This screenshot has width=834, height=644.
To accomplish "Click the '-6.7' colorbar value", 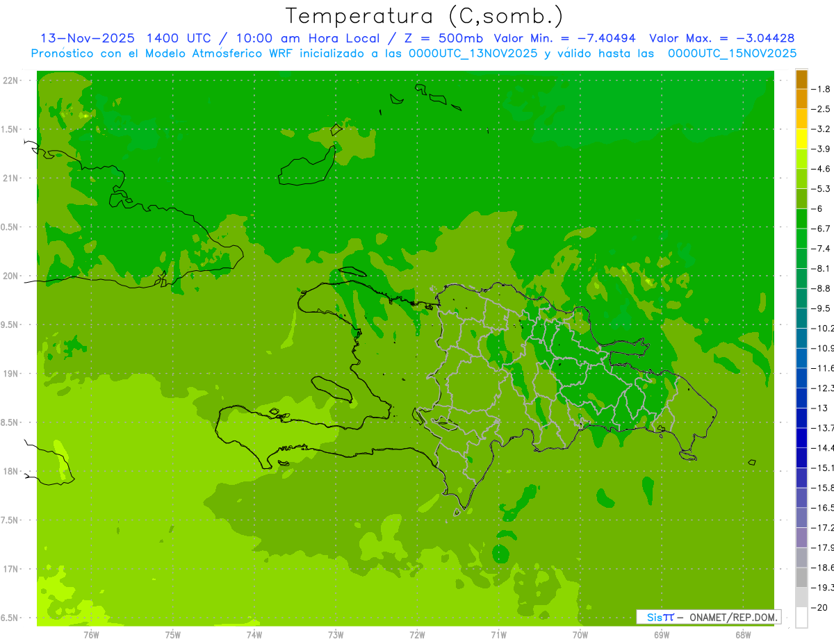I will pos(821,229).
